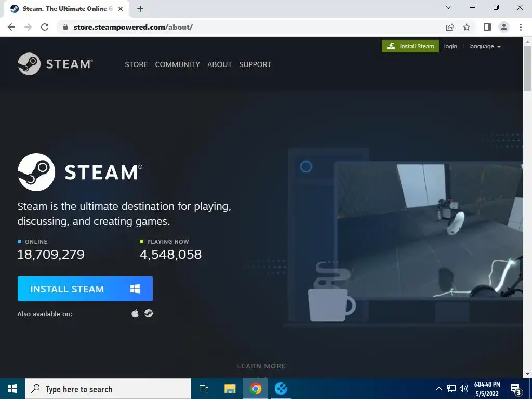Click the tab search chevron in the title bar
Image resolution: width=532 pixels, height=399 pixels.
[x=448, y=7]
